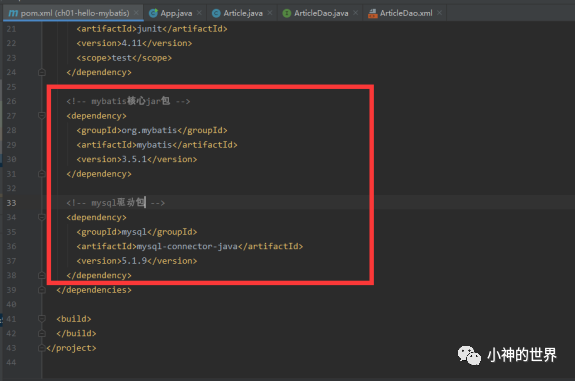This screenshot has width=576, height=382.
Task: Toggle fold marker at line 31 closing dependency
Action: tap(42, 174)
